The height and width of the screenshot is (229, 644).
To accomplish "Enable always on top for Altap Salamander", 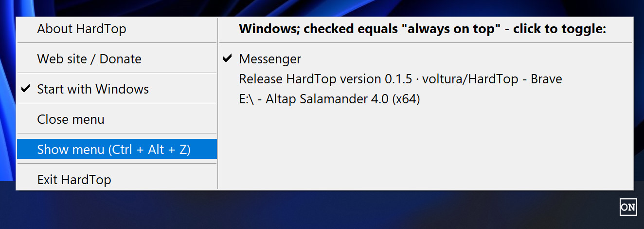I will coord(329,99).
